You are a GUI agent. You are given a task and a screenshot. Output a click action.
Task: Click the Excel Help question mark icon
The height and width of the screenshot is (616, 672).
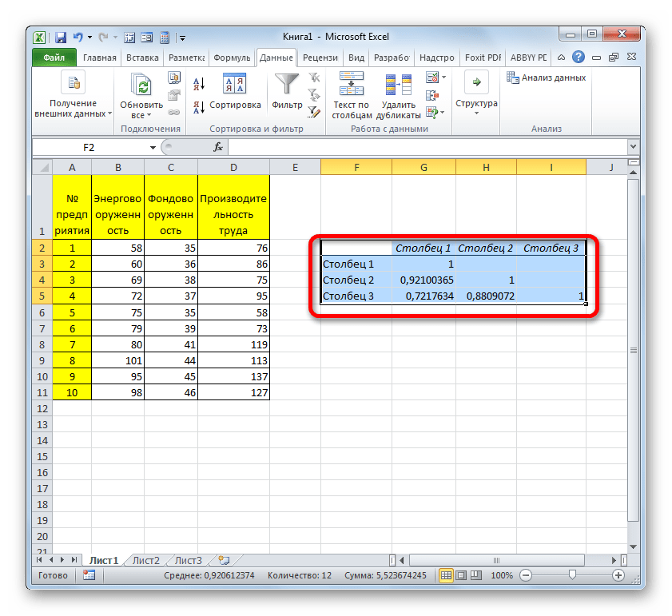(579, 57)
